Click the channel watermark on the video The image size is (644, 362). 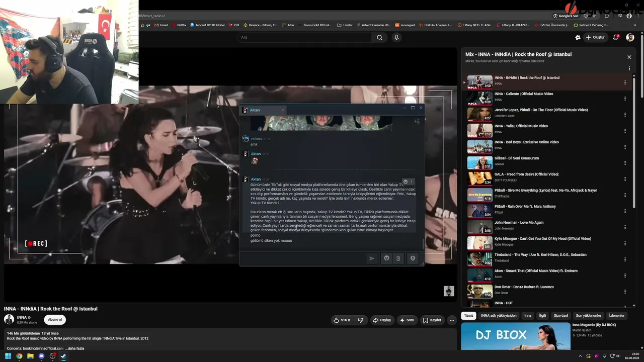449,291
